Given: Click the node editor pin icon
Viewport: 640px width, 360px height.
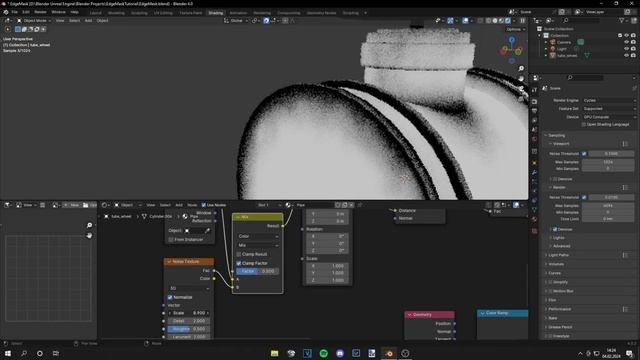Looking at the screenshot, I should 360,205.
